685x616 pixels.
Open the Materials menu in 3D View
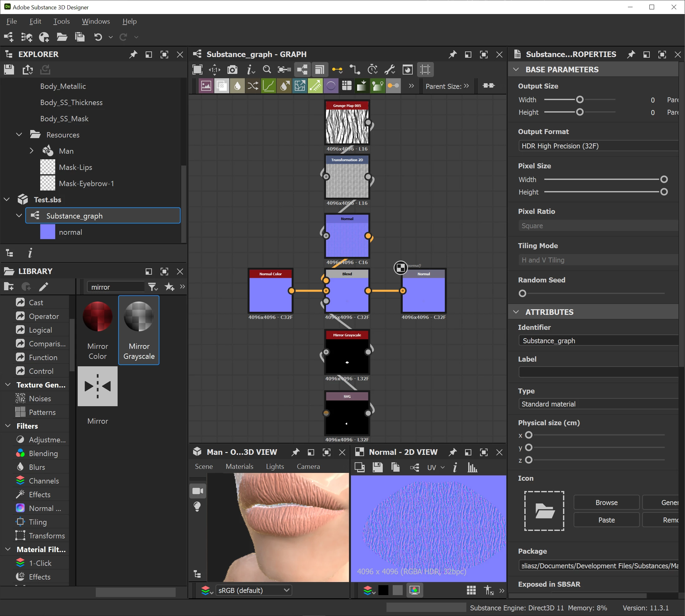(x=239, y=466)
